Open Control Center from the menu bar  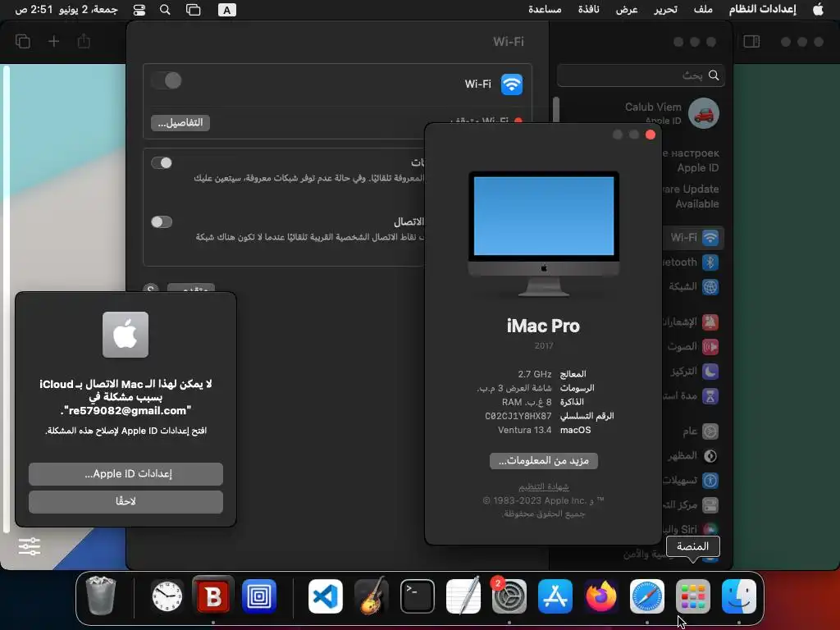click(139, 10)
